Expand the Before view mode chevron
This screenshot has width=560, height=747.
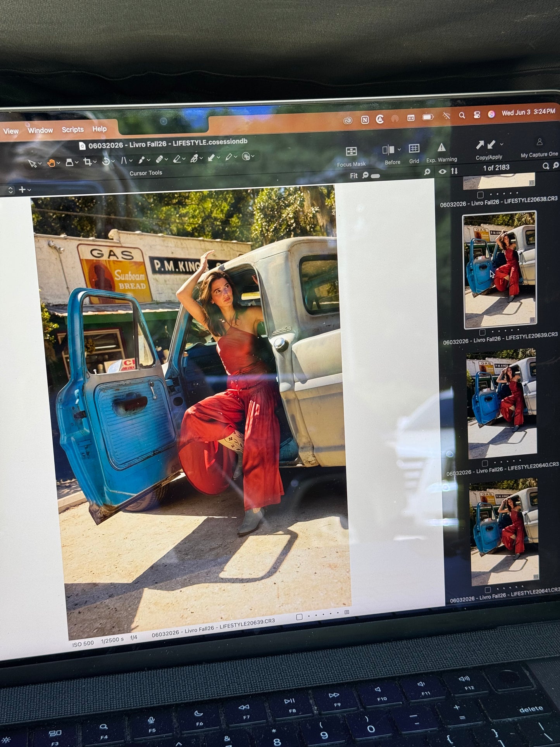click(399, 150)
